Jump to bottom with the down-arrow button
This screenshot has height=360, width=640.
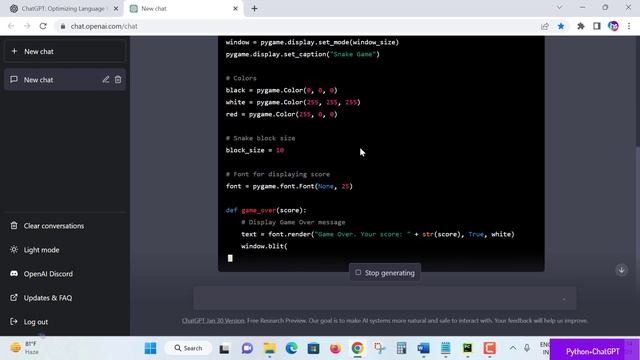pos(622,270)
